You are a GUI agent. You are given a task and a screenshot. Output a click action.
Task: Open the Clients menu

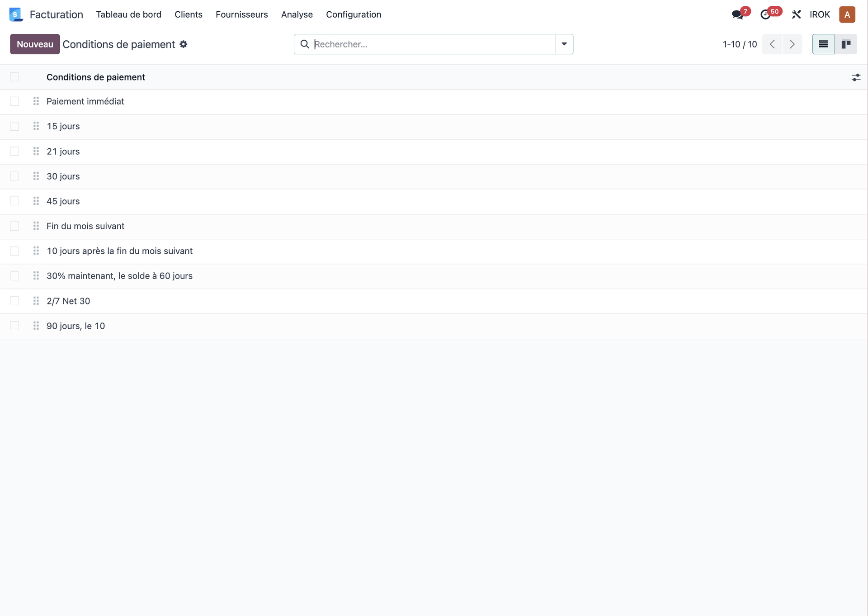(x=189, y=14)
